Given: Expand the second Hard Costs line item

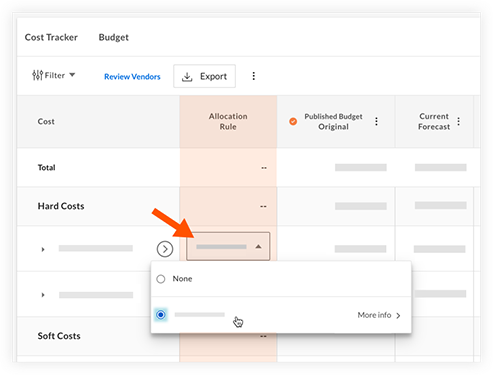Looking at the screenshot, I should tap(43, 295).
